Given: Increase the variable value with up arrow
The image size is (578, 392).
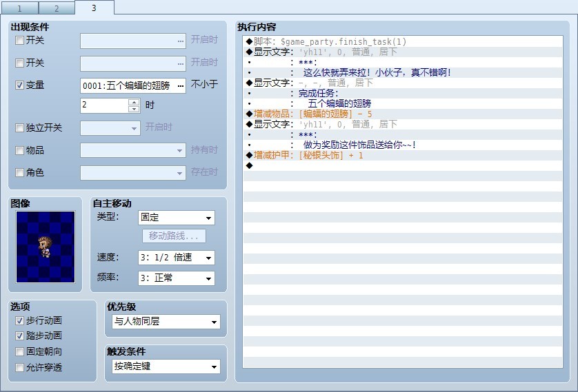Looking at the screenshot, I should click(134, 102).
